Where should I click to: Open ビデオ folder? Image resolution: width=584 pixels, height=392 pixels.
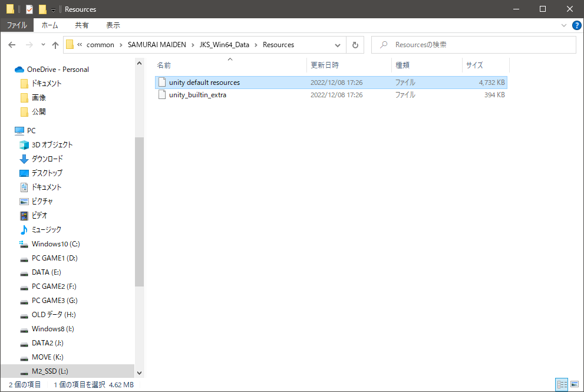pos(39,215)
